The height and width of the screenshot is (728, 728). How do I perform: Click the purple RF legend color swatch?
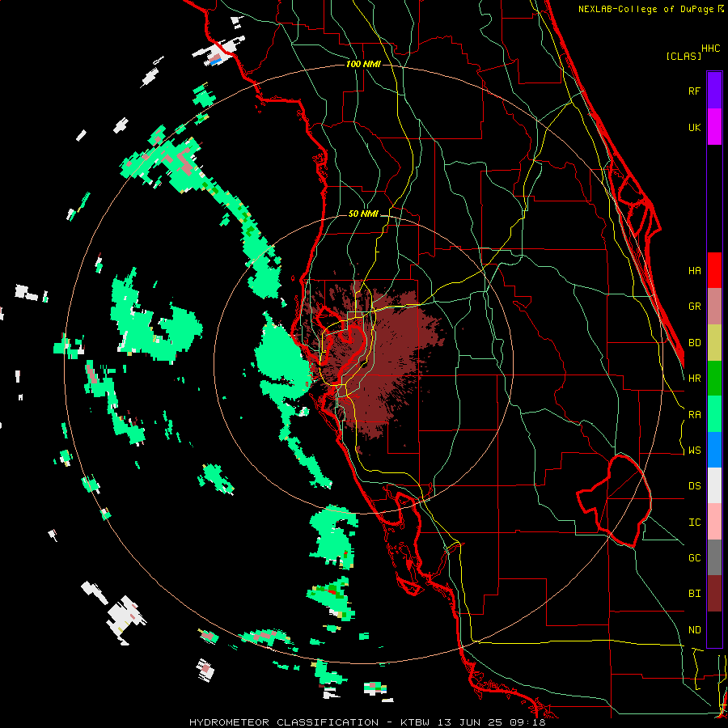coord(714,91)
